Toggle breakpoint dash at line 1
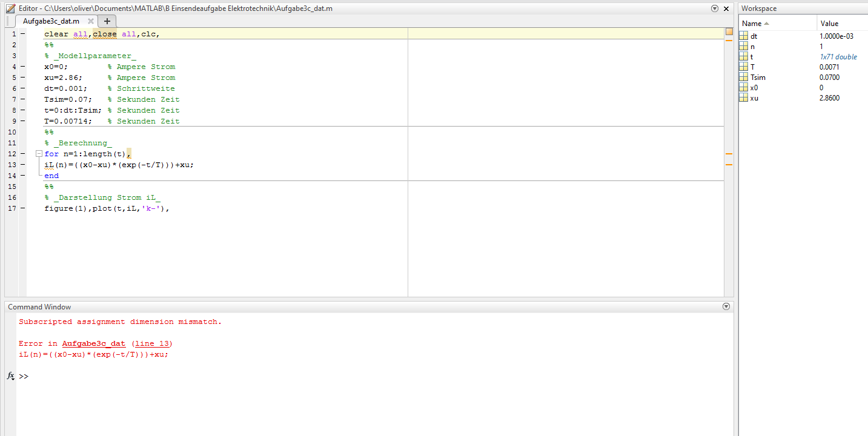 (22, 34)
